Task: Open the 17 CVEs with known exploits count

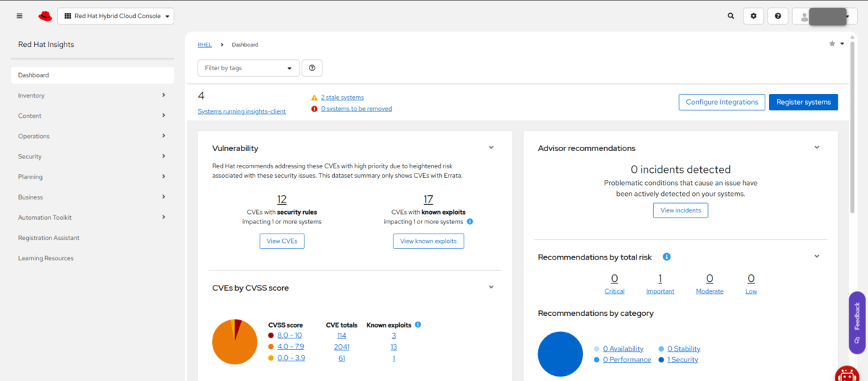Action: (428, 200)
